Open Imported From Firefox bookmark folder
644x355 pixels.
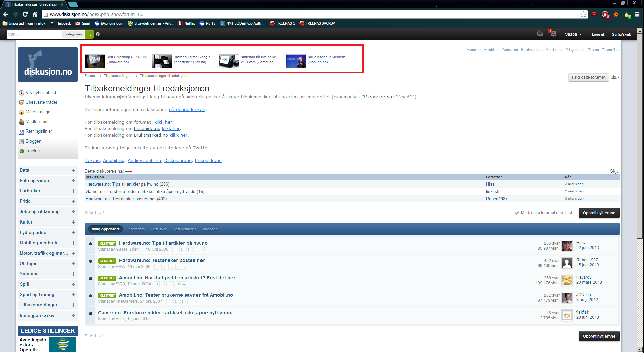[x=24, y=23]
